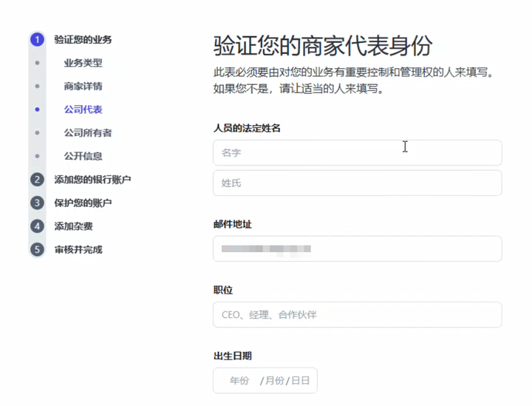Screen dimensions: 532x406
Task: Click the step 2 circle icon
Action: tap(37, 180)
